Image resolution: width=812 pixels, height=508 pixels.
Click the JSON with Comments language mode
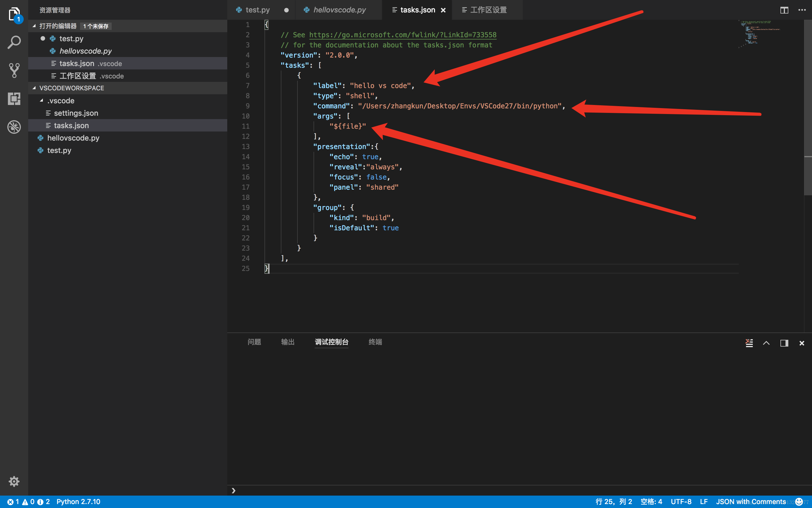(751, 502)
